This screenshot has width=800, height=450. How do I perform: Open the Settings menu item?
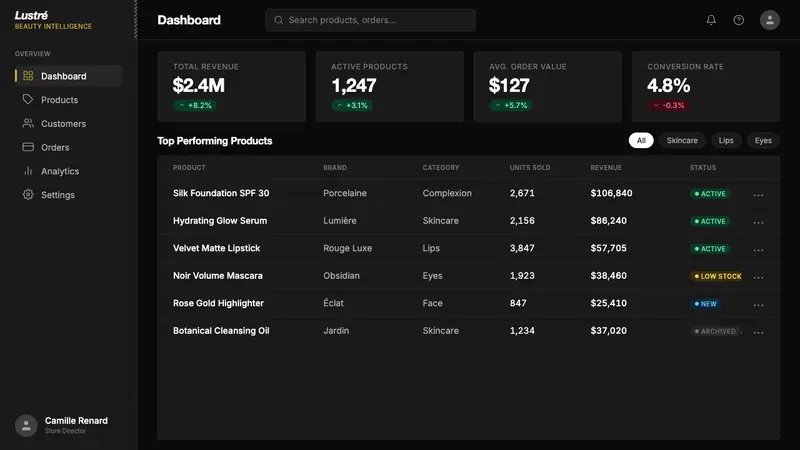(x=68, y=194)
